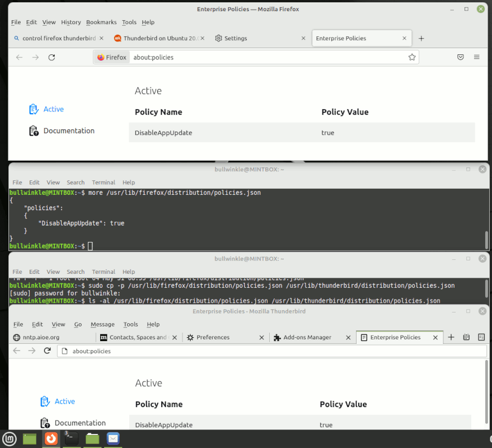Open the Linux Mint start menu
This screenshot has width=492, height=448.
tap(10, 438)
